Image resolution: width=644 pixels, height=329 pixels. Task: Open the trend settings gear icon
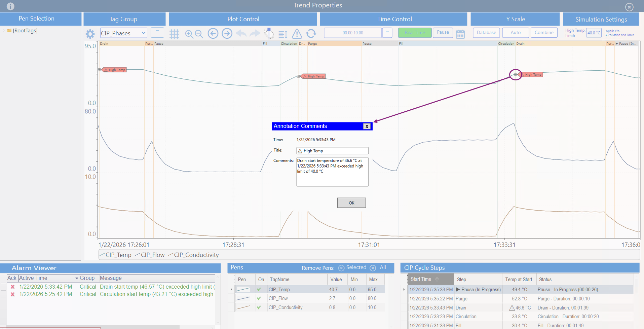click(90, 34)
